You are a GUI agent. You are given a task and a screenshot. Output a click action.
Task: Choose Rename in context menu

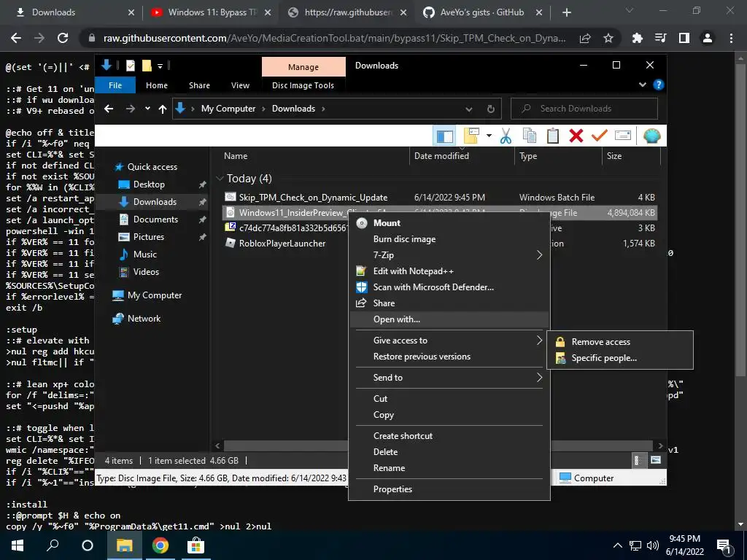pos(390,468)
